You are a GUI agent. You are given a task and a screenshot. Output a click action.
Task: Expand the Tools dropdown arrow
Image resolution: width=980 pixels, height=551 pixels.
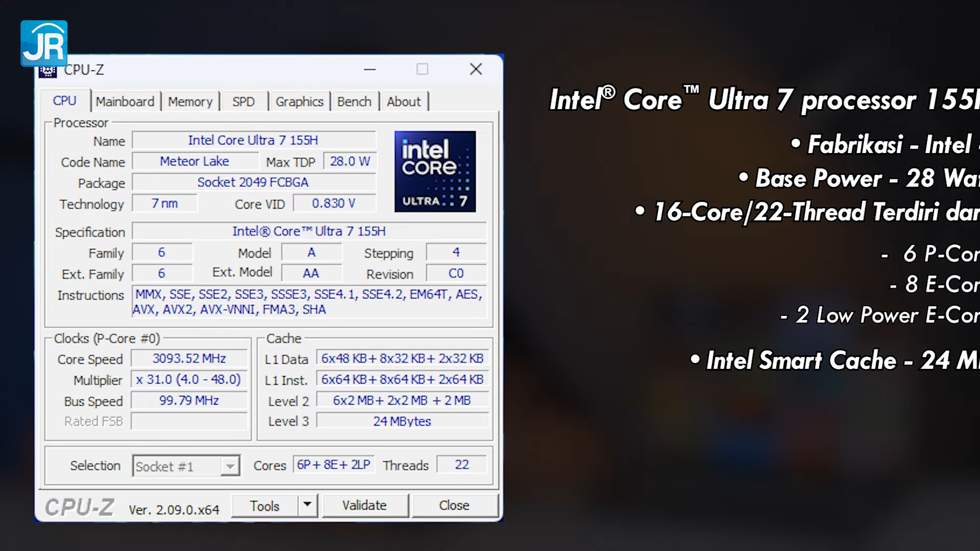307,505
